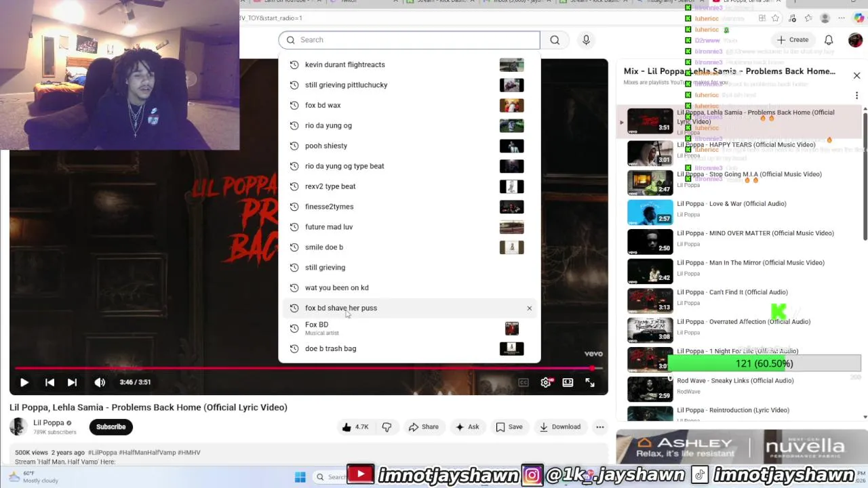The height and width of the screenshot is (488, 868).
Task: Click history icon beside pooh shiesty
Action: click(294, 146)
